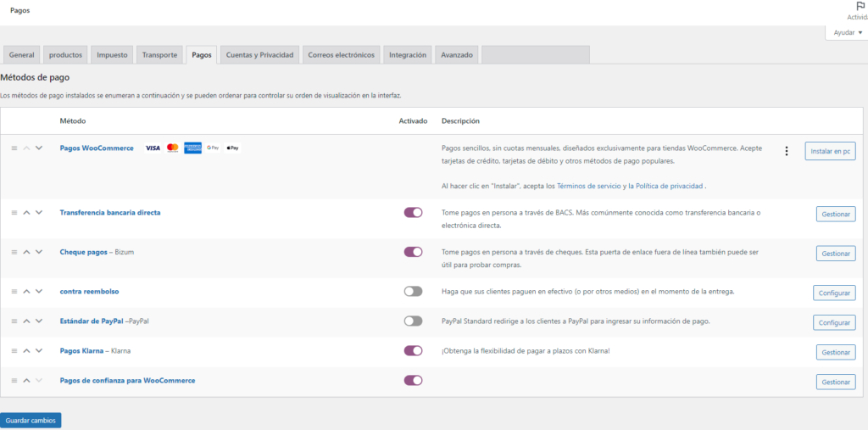Click the Visa card logo

(x=153, y=148)
